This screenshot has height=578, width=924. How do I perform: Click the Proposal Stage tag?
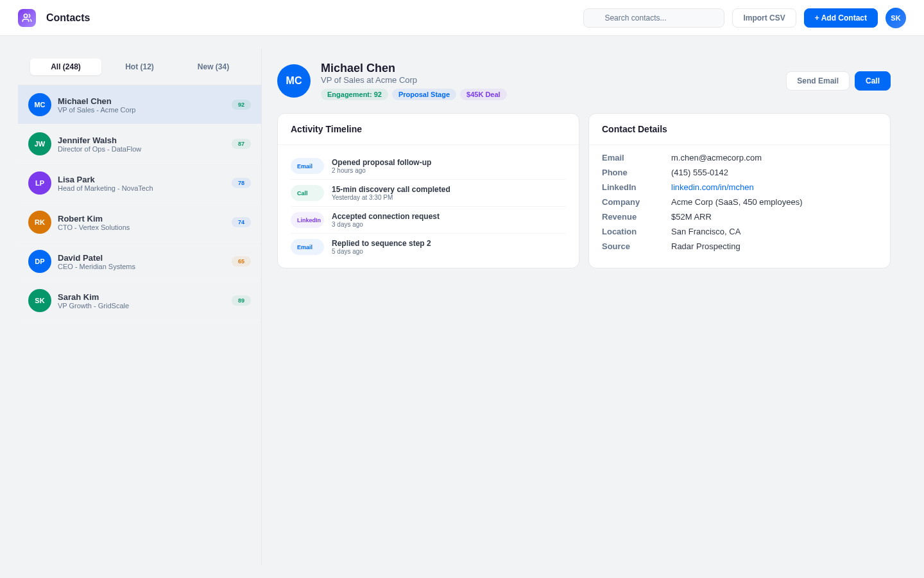pos(424,94)
